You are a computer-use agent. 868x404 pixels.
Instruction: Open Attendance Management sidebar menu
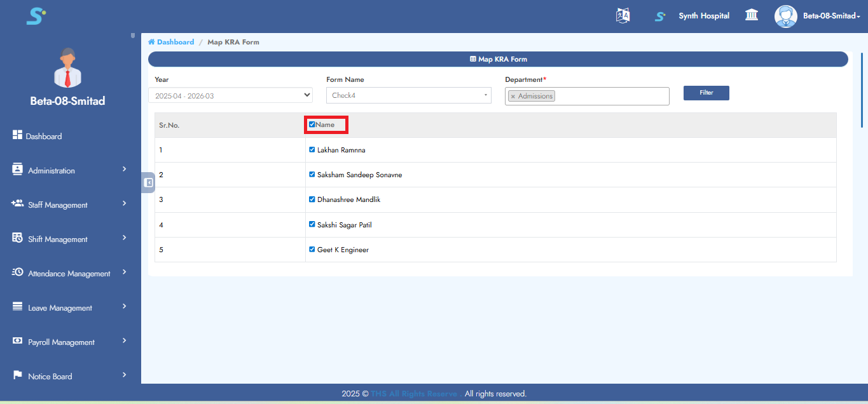click(x=69, y=274)
